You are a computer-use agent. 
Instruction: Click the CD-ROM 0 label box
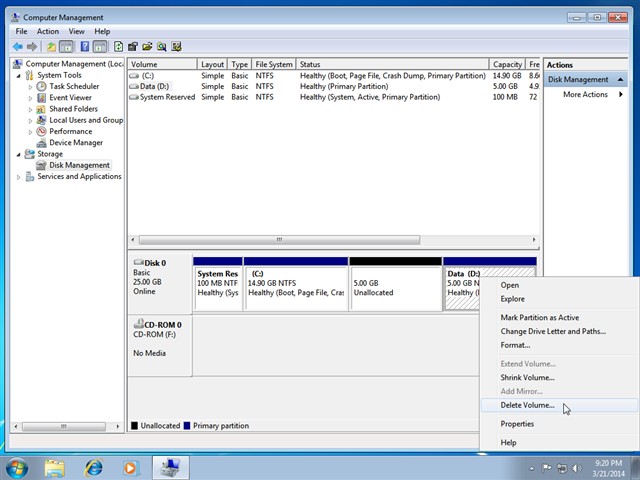(x=160, y=345)
